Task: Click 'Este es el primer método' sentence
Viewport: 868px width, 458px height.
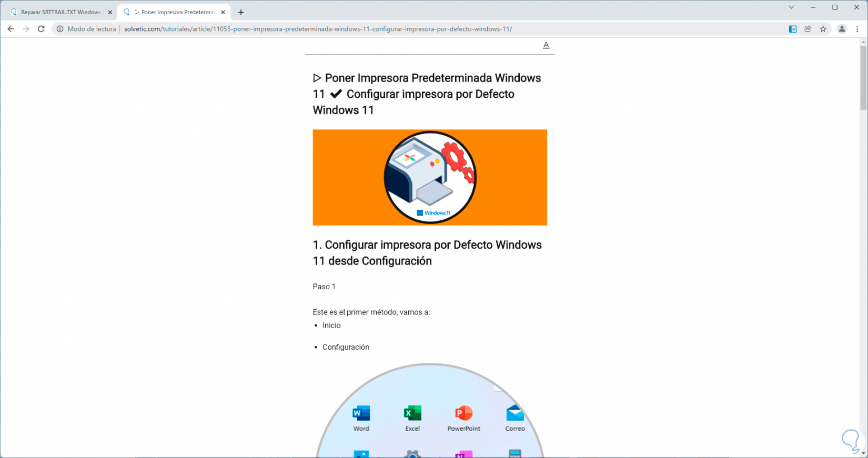Action: [371, 312]
